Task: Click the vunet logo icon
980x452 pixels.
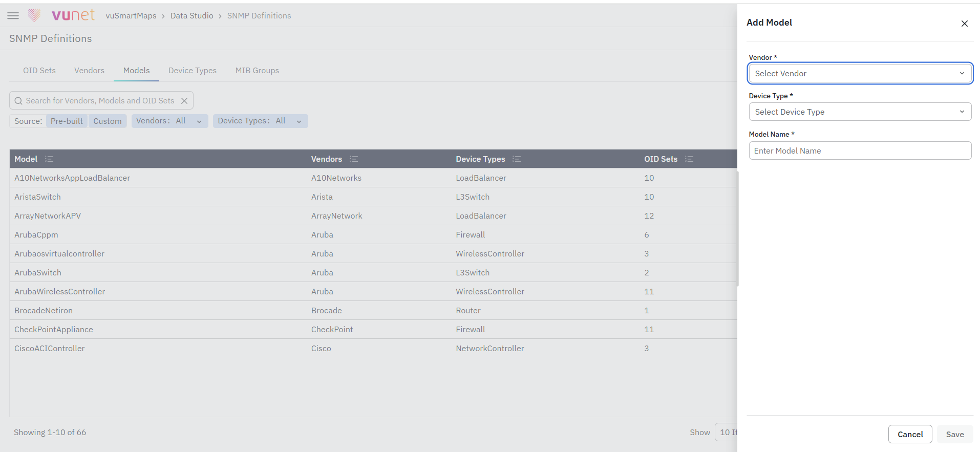Action: [34, 15]
